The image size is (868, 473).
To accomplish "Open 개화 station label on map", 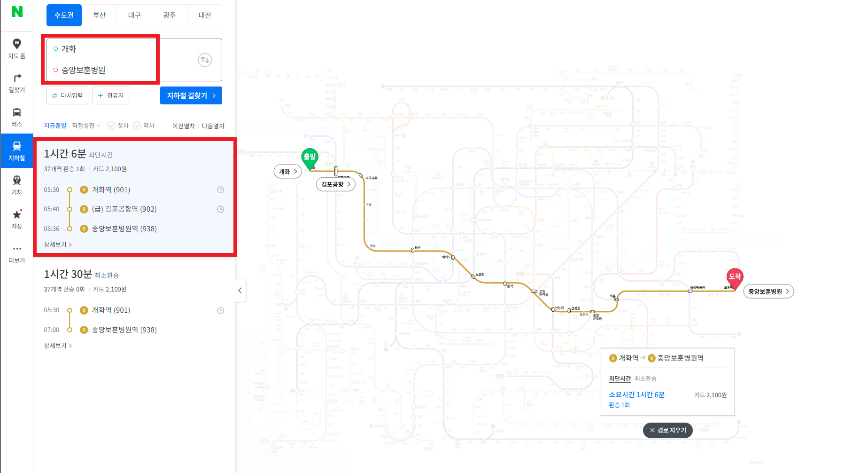I will click(x=288, y=172).
